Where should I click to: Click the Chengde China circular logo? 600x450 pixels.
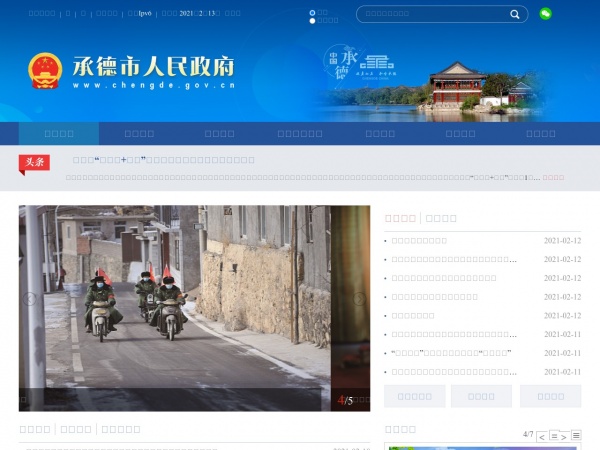tap(341, 61)
